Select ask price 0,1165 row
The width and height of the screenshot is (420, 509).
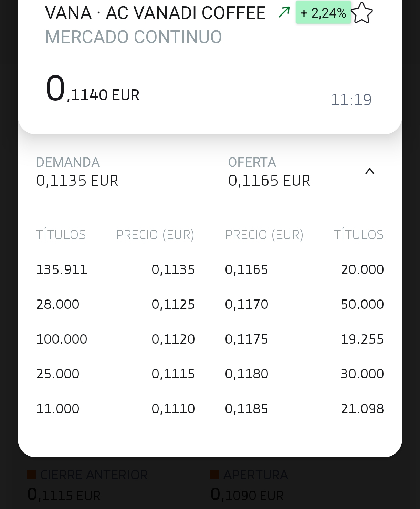point(246,269)
